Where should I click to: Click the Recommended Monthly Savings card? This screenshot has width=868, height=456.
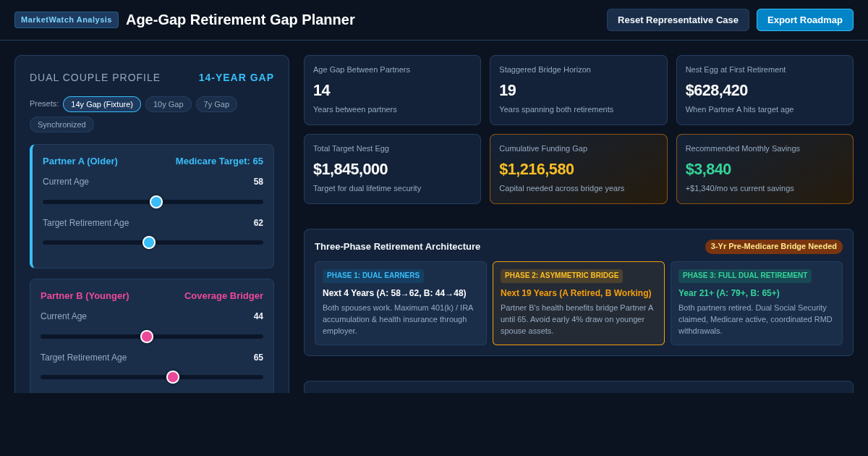pos(765,169)
